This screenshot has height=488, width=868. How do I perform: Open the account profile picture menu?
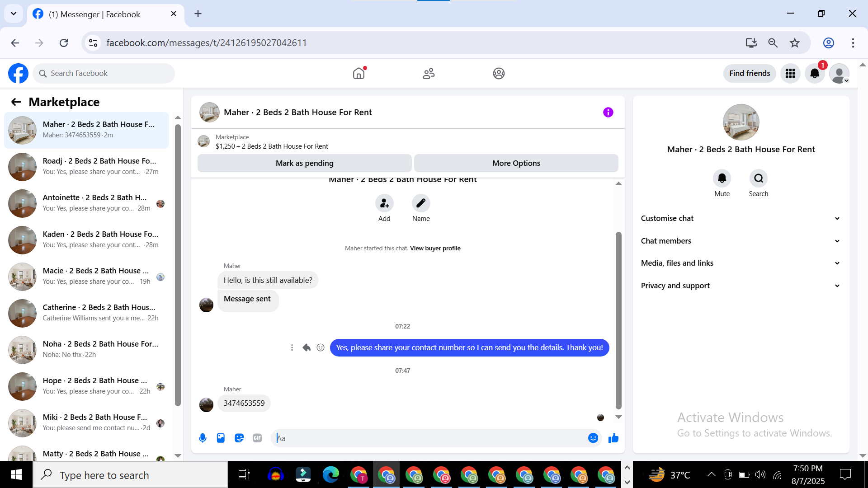(x=839, y=73)
